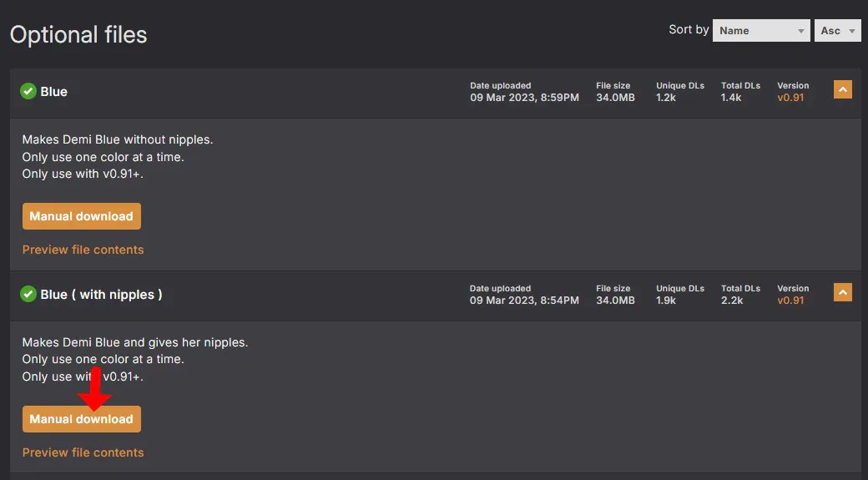Click the 8:54PM upload date entry
The width and height of the screenshot is (868, 480).
(x=524, y=301)
